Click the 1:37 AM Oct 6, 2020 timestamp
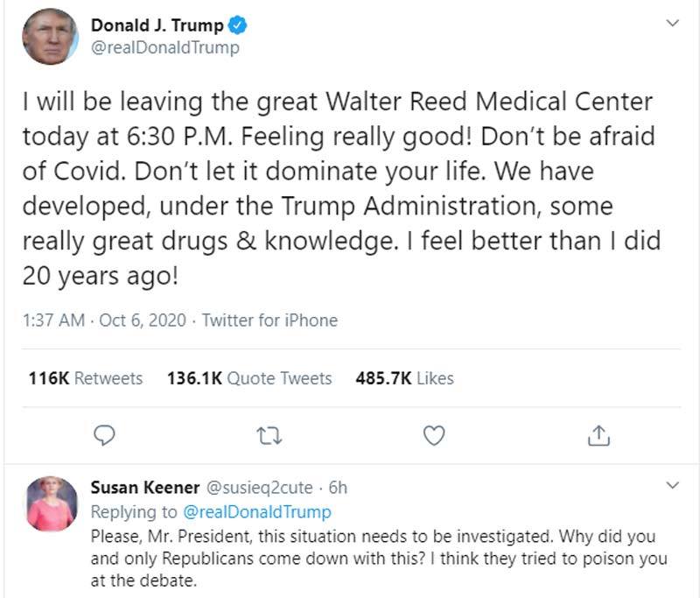Screen dimensions: 700x598 (x=104, y=320)
